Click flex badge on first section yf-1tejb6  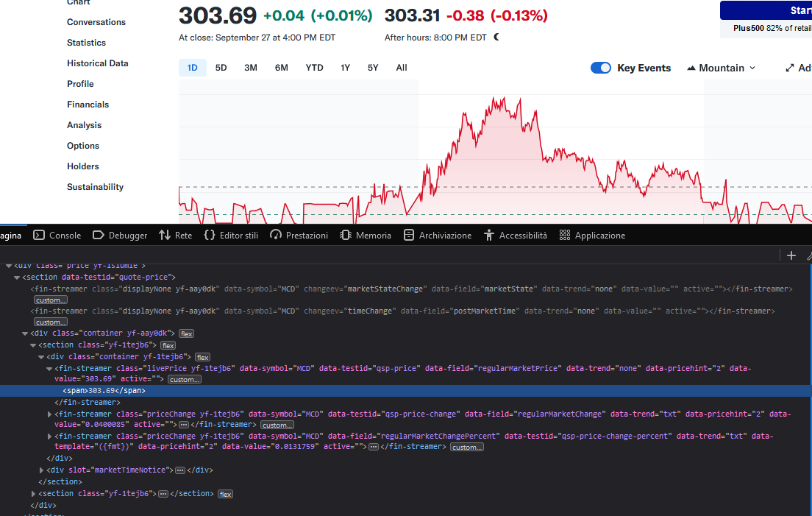tap(168, 345)
